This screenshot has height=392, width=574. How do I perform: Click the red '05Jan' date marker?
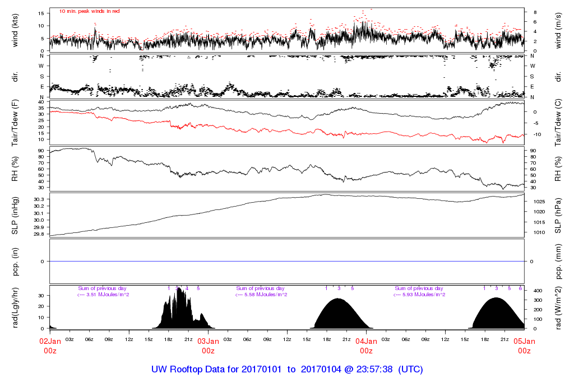tap(524, 341)
